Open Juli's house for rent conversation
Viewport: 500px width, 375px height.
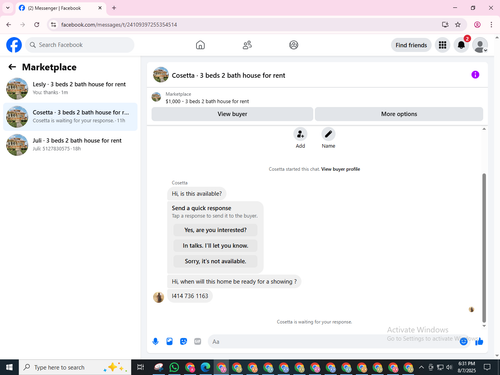coord(70,145)
